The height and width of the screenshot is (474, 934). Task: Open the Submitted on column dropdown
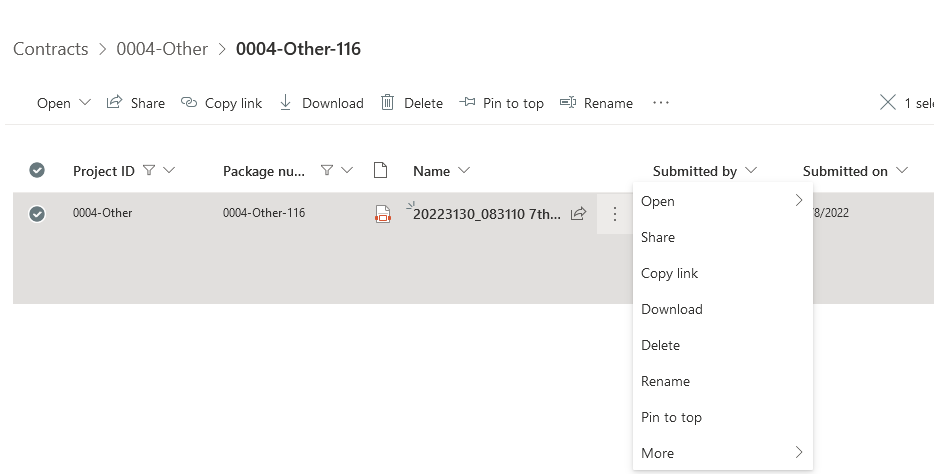(x=902, y=170)
